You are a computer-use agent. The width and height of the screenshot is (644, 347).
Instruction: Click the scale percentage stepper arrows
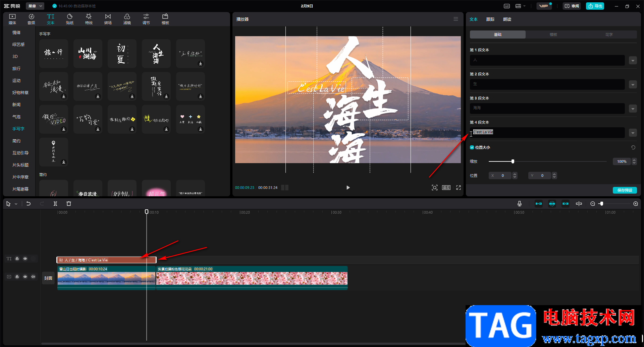click(x=634, y=161)
